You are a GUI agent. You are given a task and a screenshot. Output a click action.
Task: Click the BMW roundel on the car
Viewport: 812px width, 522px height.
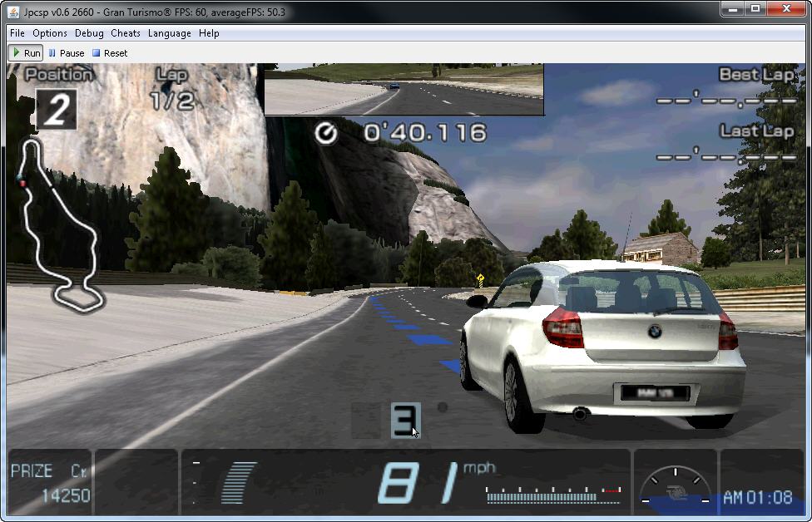coord(655,332)
